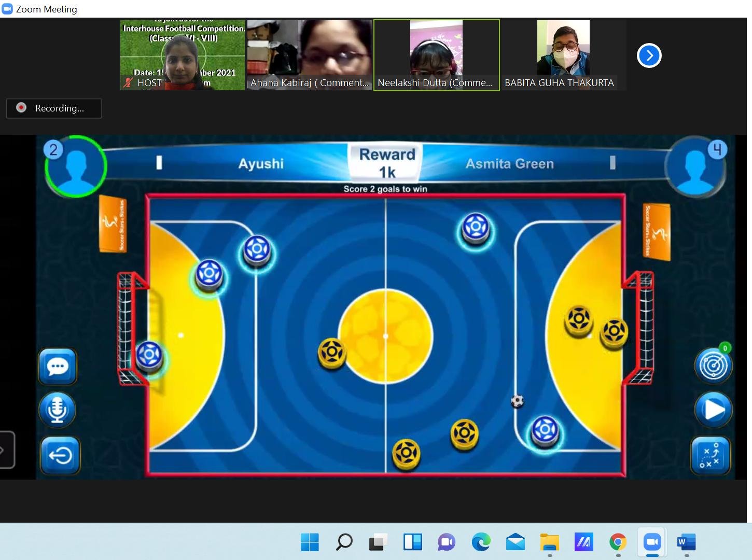Select the yellow disc closest to right goal
The width and height of the screenshot is (752, 560).
pos(614,333)
